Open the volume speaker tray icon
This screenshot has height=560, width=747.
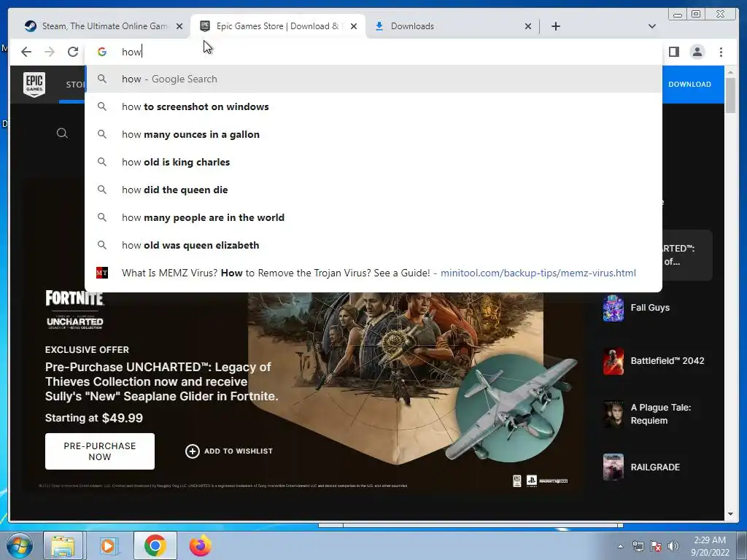[673, 546]
